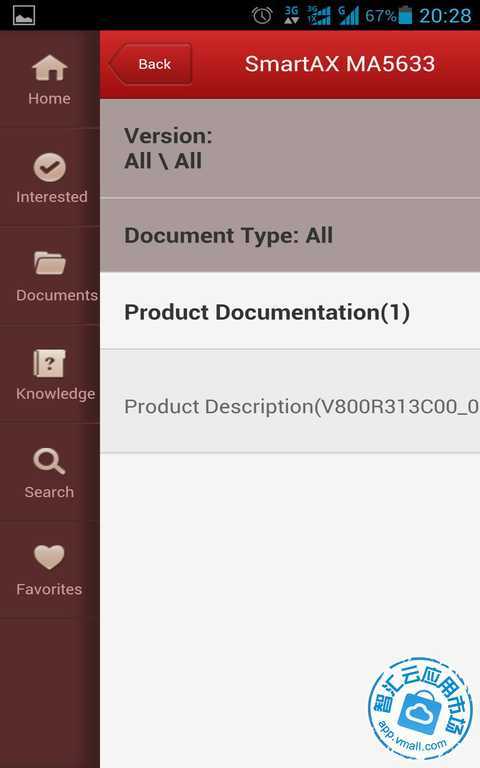Open the Version All \ All filter
The image size is (480, 768).
click(290, 148)
